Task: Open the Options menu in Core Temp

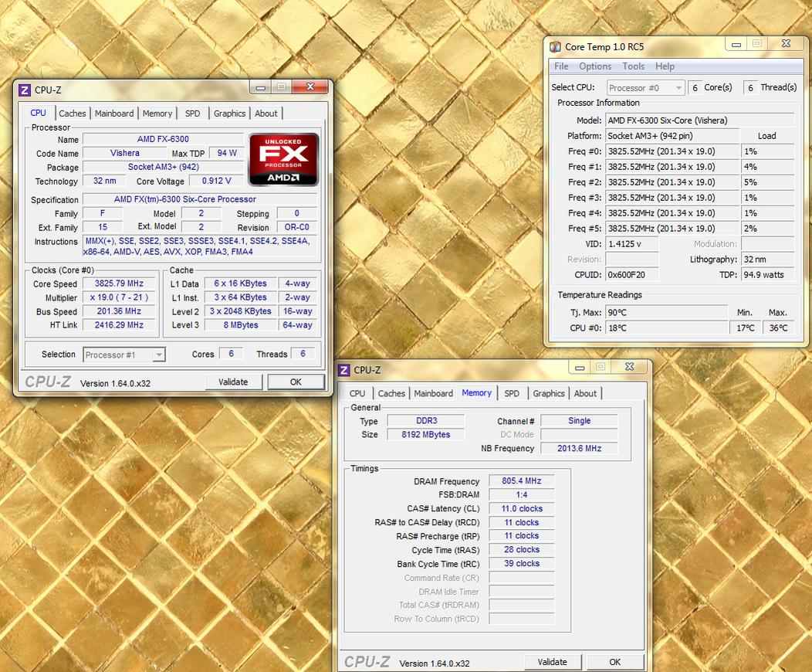Action: pos(595,66)
